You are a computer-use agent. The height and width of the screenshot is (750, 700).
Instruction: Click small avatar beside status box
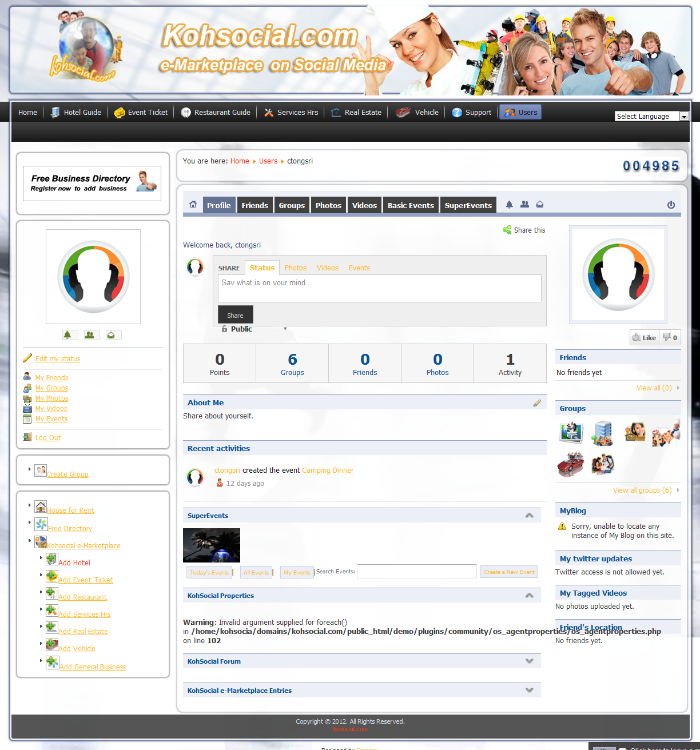(195, 267)
